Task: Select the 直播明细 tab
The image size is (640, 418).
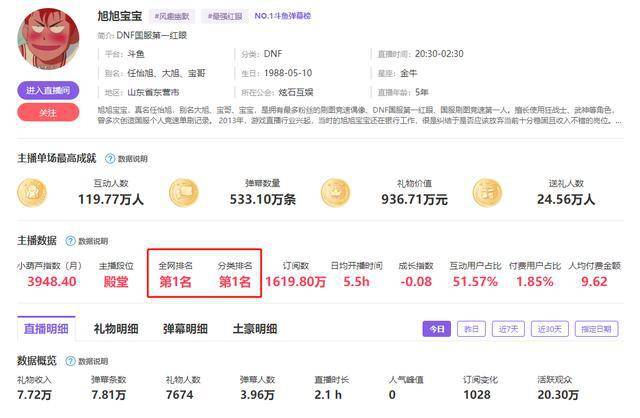Action: pos(46,328)
